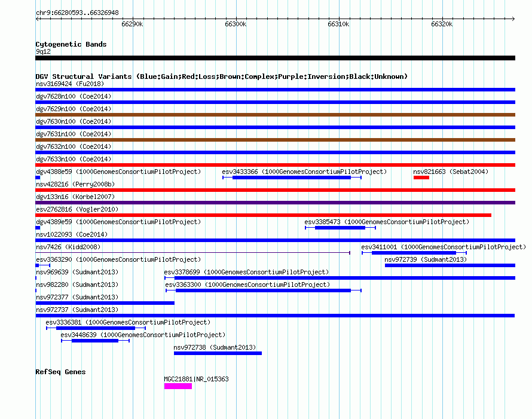
Task: Open the dgv4388e59 variant label
Action: [118, 172]
